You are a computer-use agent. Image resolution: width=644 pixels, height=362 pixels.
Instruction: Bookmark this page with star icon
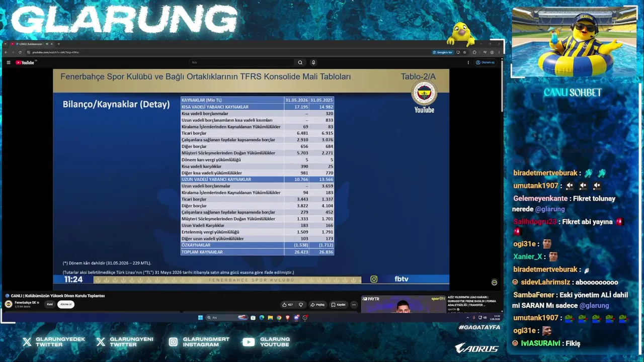(x=464, y=52)
